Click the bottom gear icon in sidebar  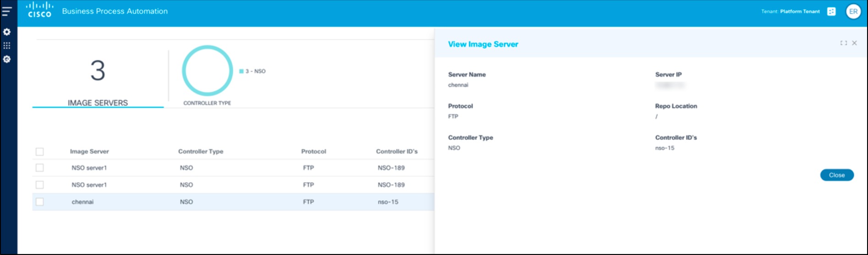pyautogui.click(x=7, y=59)
